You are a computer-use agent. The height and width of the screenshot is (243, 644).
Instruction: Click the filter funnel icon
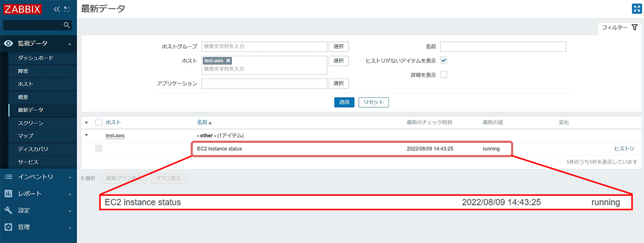coord(634,28)
